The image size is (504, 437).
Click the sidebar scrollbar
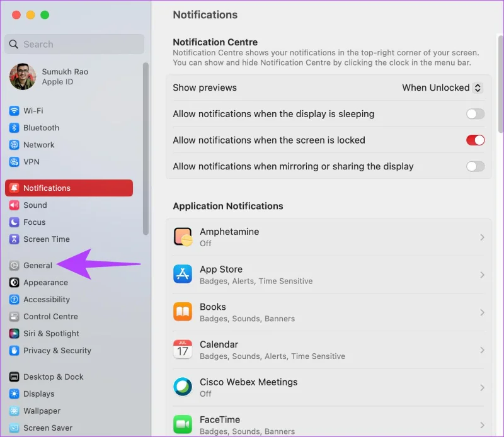pyautogui.click(x=146, y=149)
